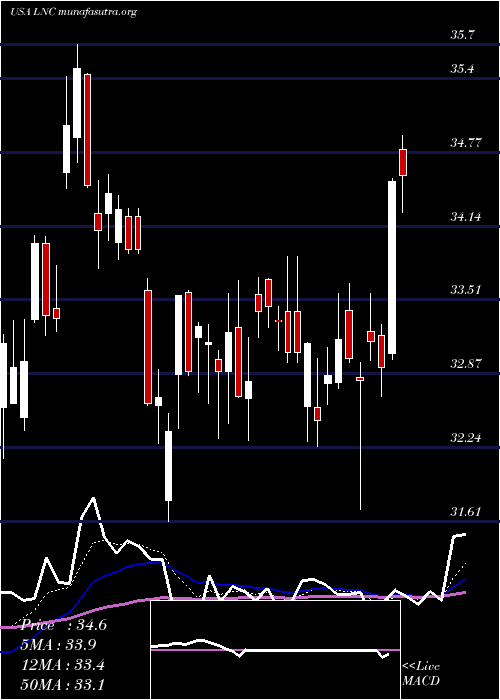Click the MACD inset chart panel
The width and height of the screenshot is (500, 700).
pos(275,650)
